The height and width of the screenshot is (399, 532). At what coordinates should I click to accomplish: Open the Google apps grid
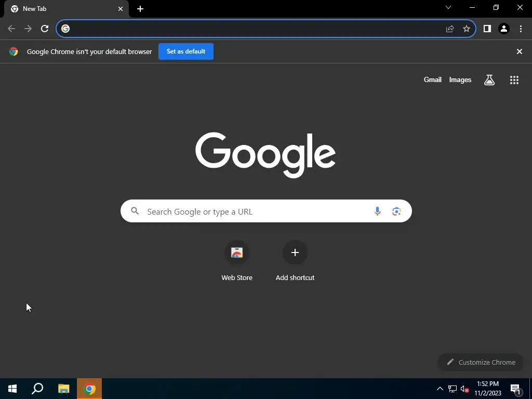point(514,79)
